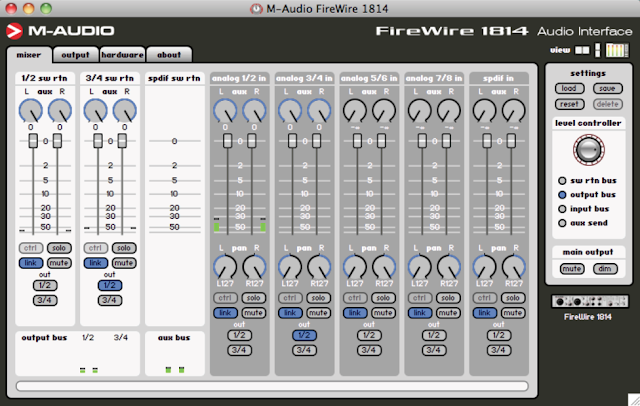Select the aux send radio button
The height and width of the screenshot is (406, 640).
(x=562, y=223)
